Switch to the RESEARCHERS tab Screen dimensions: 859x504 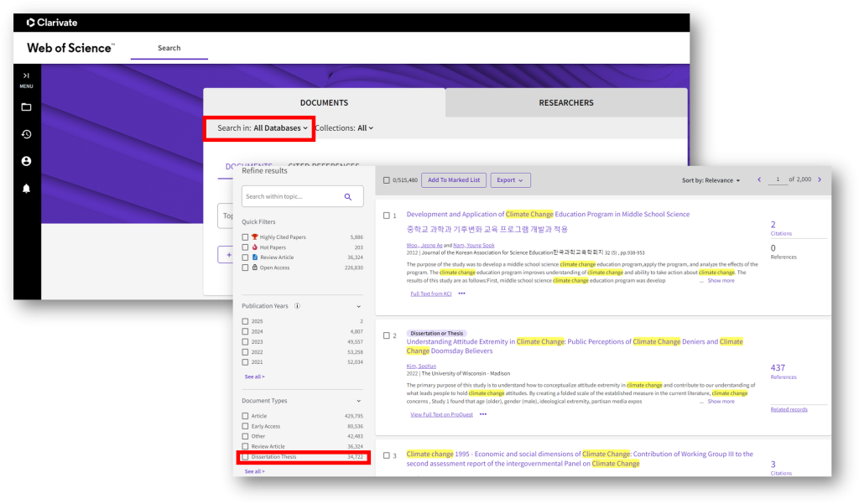566,102
